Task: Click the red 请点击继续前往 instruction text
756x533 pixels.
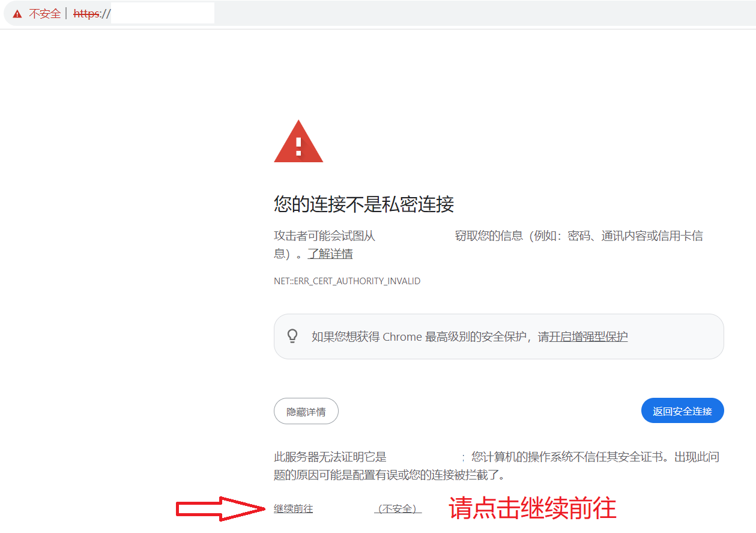Action: (x=533, y=508)
